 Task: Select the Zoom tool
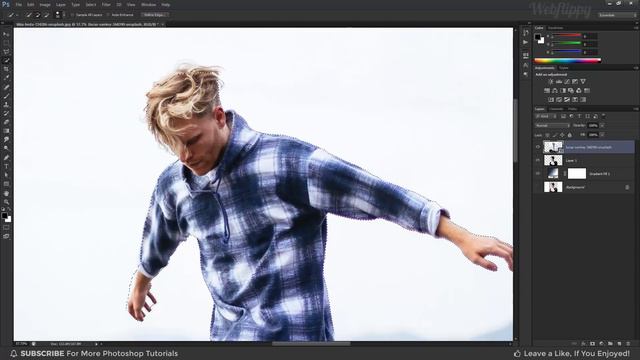point(6,202)
